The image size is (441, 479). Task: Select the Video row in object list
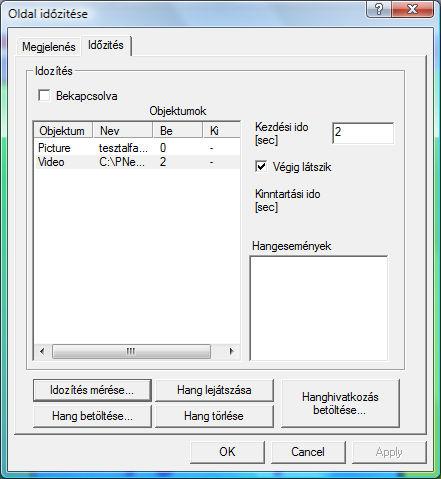137,162
